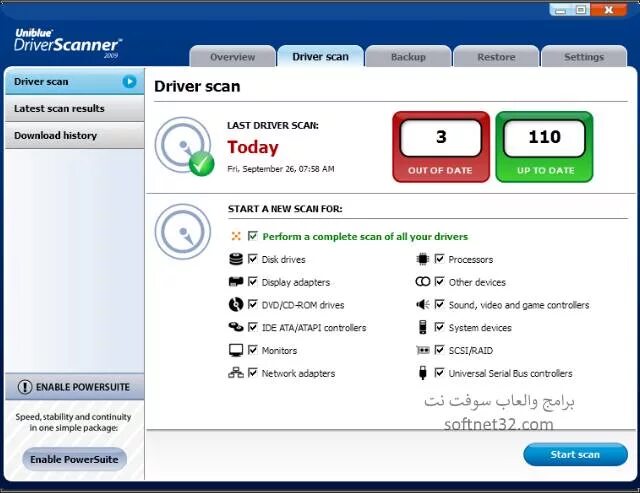
Task: Click the Monitors screen icon
Action: [236, 350]
